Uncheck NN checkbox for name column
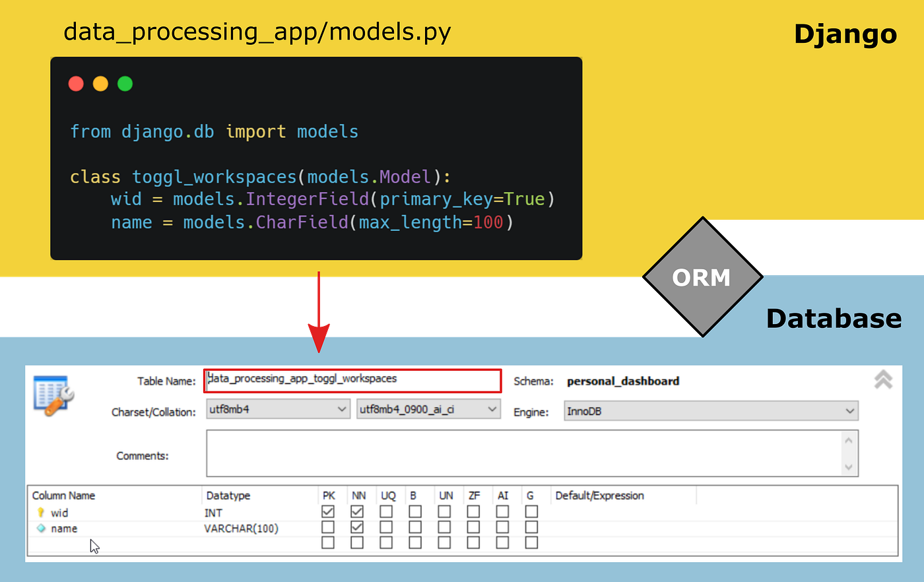Viewport: 924px width, 582px height. [357, 527]
